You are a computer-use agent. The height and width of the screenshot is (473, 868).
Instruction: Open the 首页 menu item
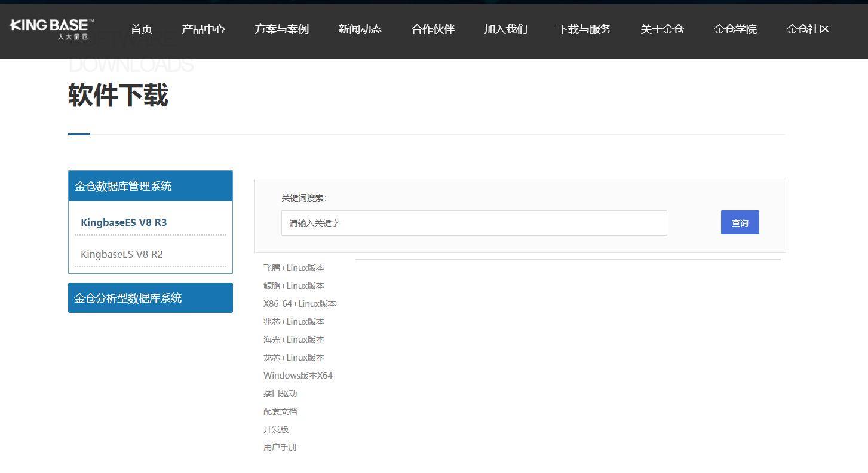[x=142, y=29]
